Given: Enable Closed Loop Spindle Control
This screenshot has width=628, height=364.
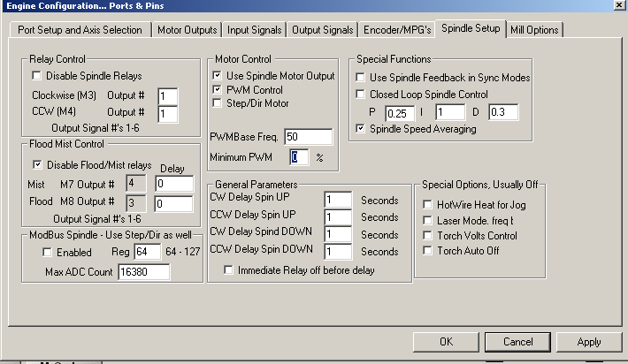Looking at the screenshot, I should (x=360, y=94).
